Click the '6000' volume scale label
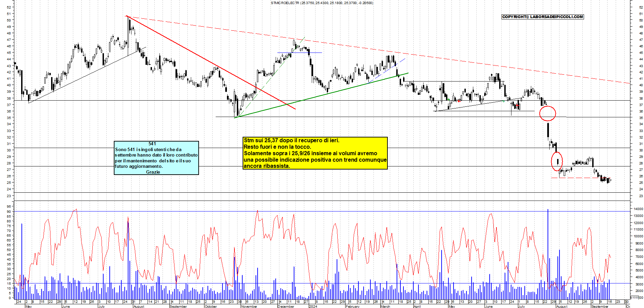 pyautogui.click(x=639, y=264)
